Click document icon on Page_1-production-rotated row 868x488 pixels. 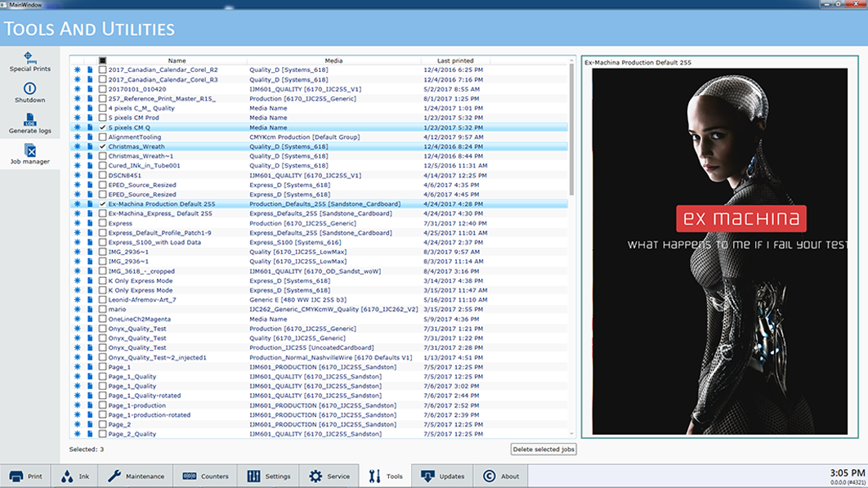[x=90, y=415]
